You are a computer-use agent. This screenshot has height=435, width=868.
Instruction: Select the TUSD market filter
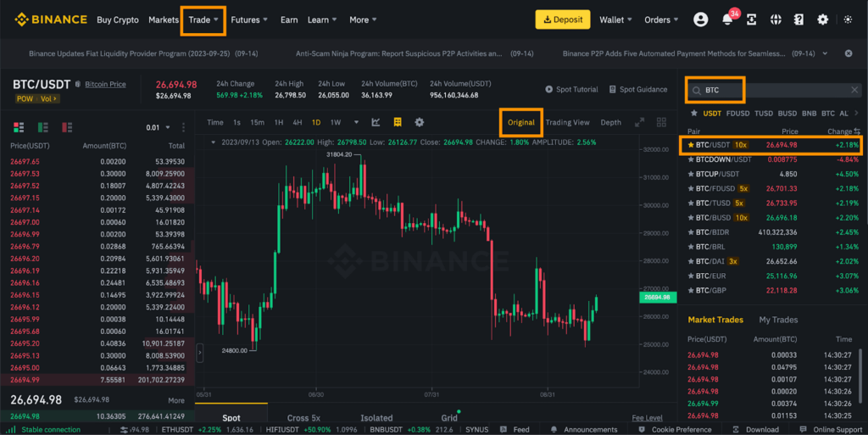tap(764, 114)
